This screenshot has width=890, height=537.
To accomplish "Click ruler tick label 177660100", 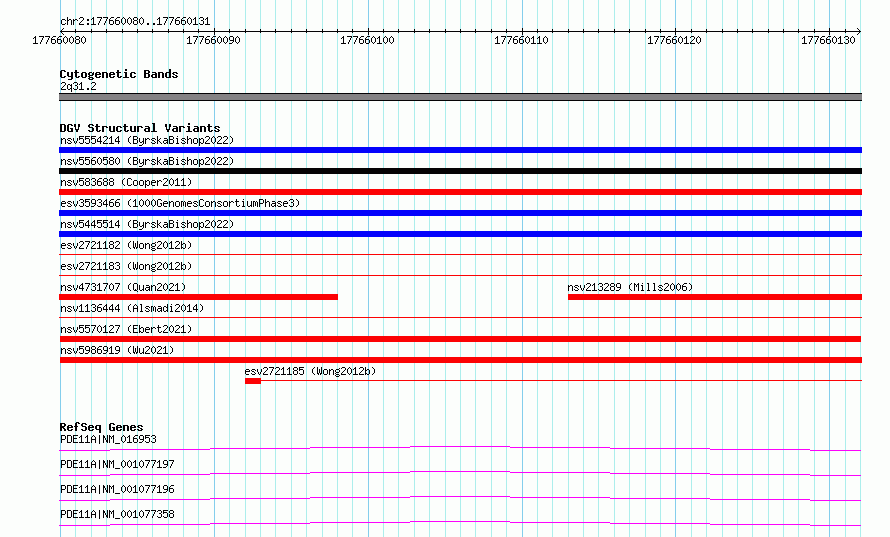I will tap(367, 40).
